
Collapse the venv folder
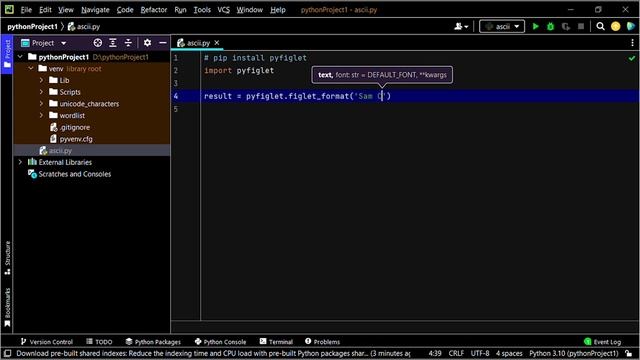pyautogui.click(x=31, y=69)
